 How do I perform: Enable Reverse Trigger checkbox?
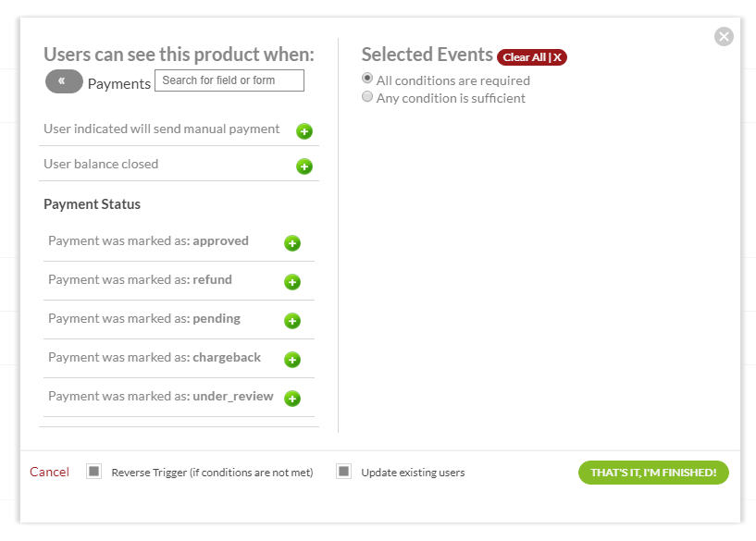(x=93, y=472)
